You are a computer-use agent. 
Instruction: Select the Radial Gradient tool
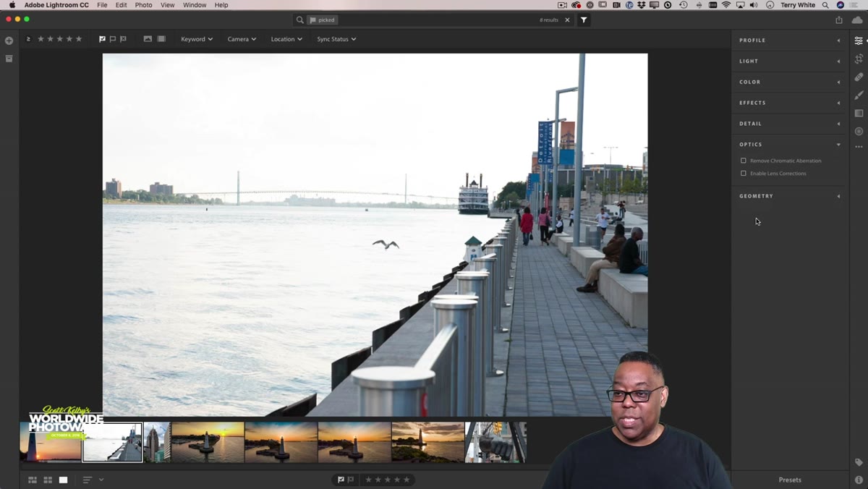(x=859, y=131)
